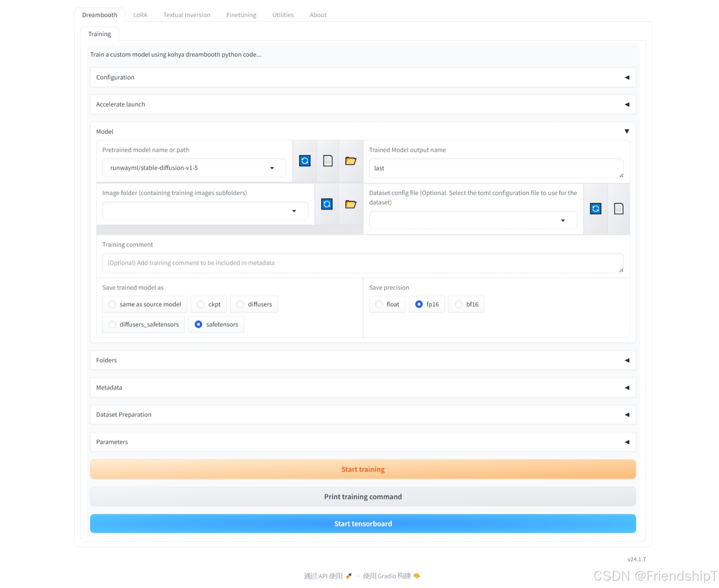Refresh the dataset config file list
Image resolution: width=719 pixels, height=588 pixels.
tap(596, 209)
